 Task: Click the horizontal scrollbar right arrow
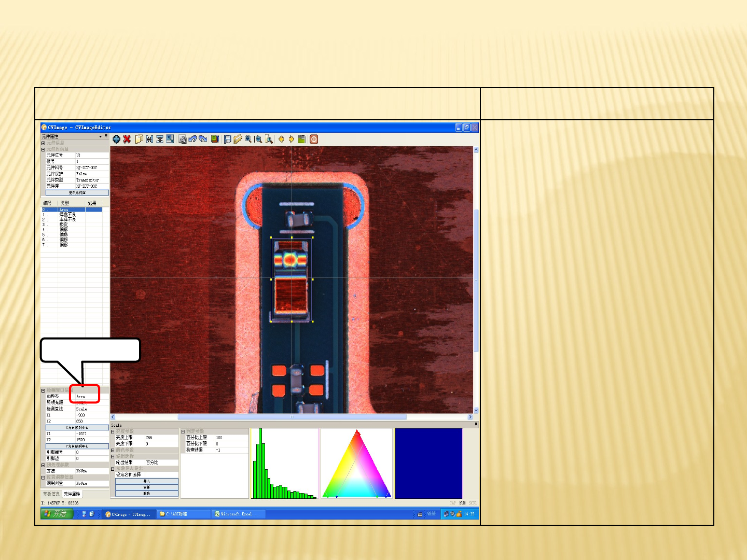(470, 417)
